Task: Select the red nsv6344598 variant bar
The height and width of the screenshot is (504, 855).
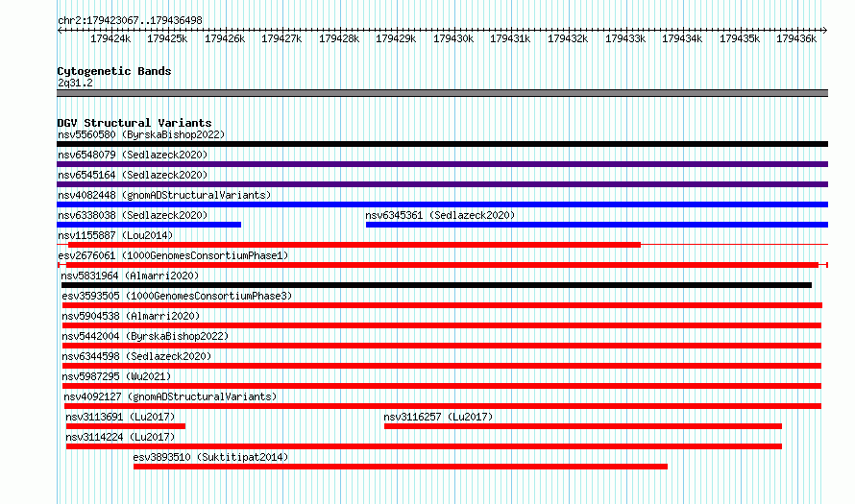Action: (x=442, y=366)
